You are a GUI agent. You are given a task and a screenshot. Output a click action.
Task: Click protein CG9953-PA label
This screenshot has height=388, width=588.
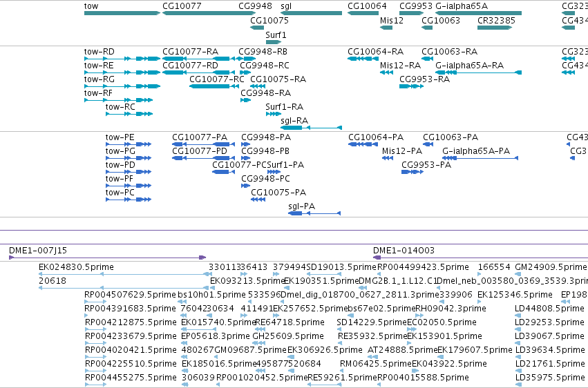tap(426, 165)
